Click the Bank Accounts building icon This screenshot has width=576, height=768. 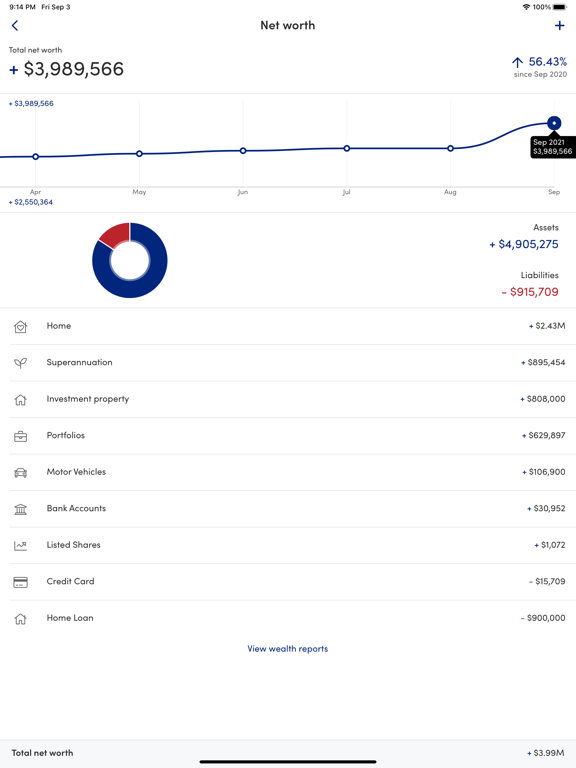(x=21, y=509)
